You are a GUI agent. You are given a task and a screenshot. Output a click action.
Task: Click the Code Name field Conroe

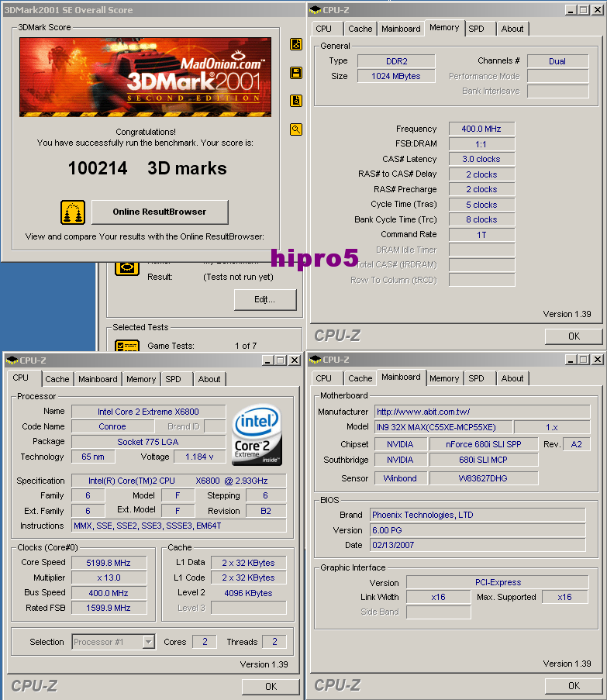click(x=113, y=426)
